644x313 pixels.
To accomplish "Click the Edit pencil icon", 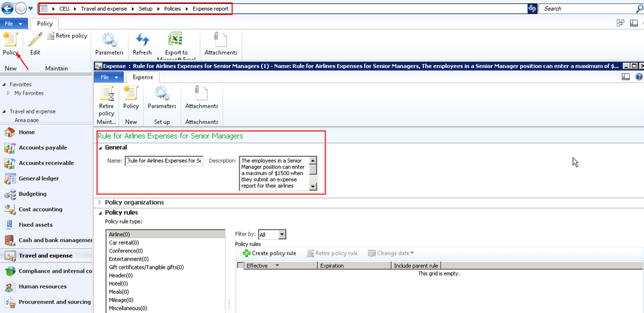I will pyautogui.click(x=35, y=40).
